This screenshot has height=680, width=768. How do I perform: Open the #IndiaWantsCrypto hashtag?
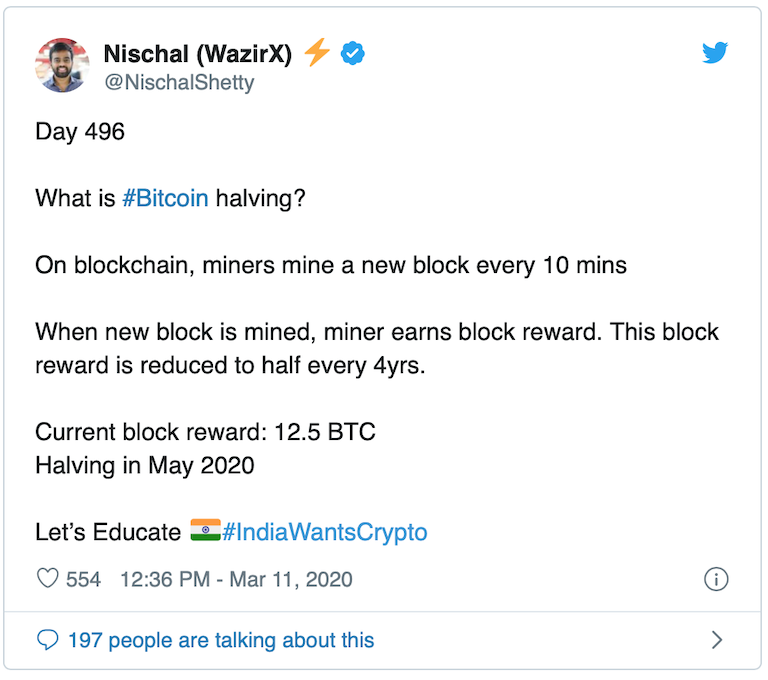(325, 531)
